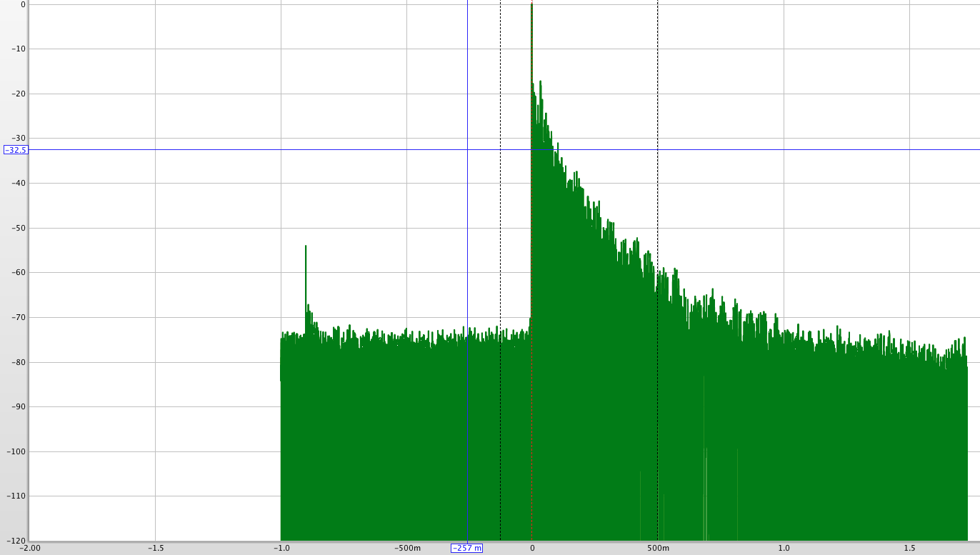The width and height of the screenshot is (980, 555).
Task: Click the -40 level axis label
Action: coord(19,184)
